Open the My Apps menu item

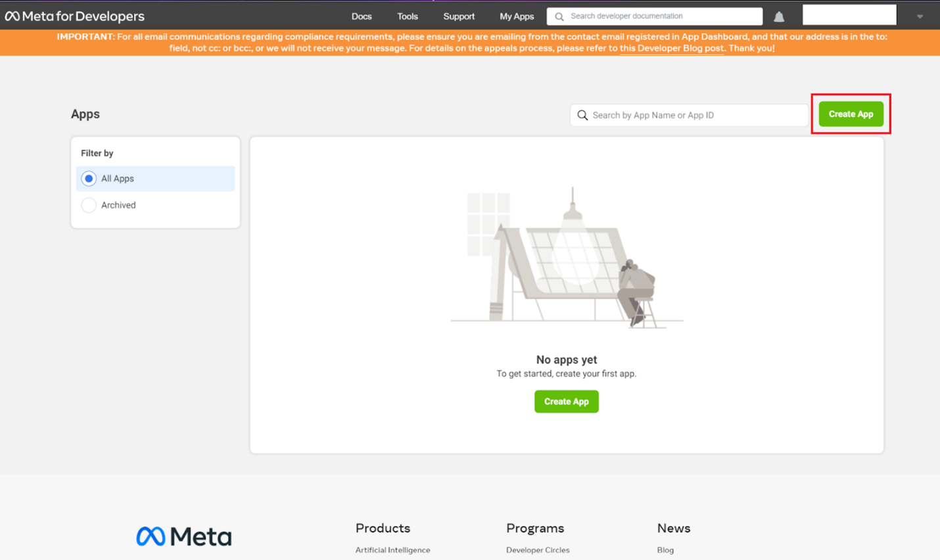coord(517,16)
